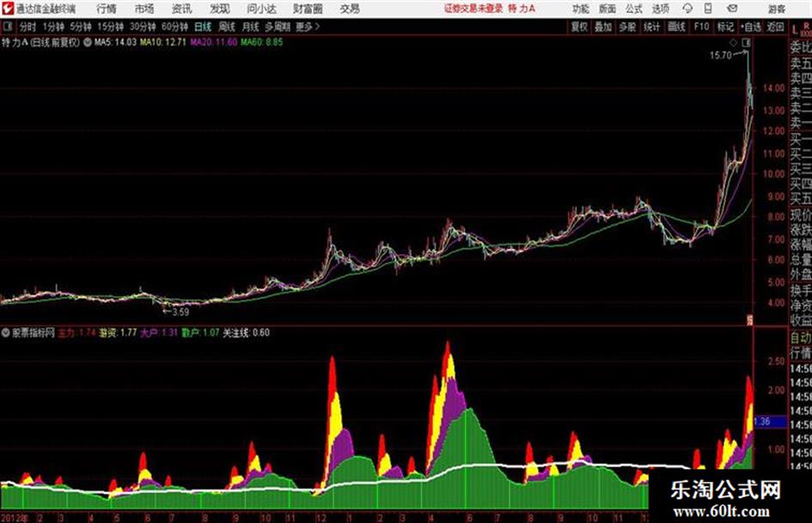
Task: Click the 2012年 date axis label
Action: point(14,518)
